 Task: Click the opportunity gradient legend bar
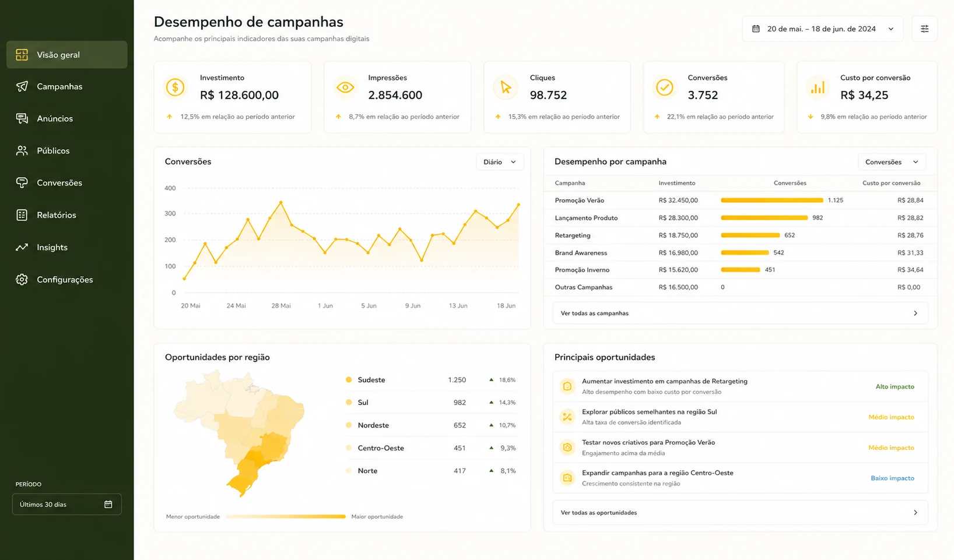click(x=286, y=516)
